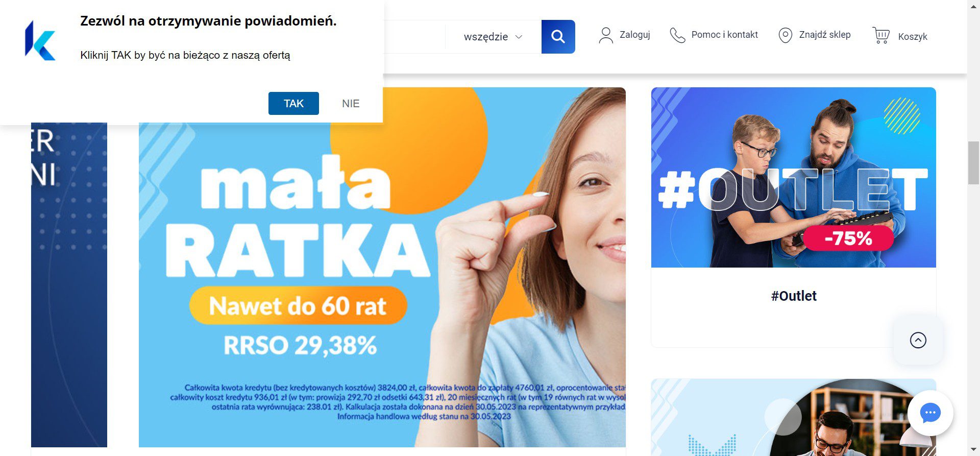Click the page vertical scrollbar thumb
Image resolution: width=980 pixels, height=456 pixels.
tap(973, 163)
